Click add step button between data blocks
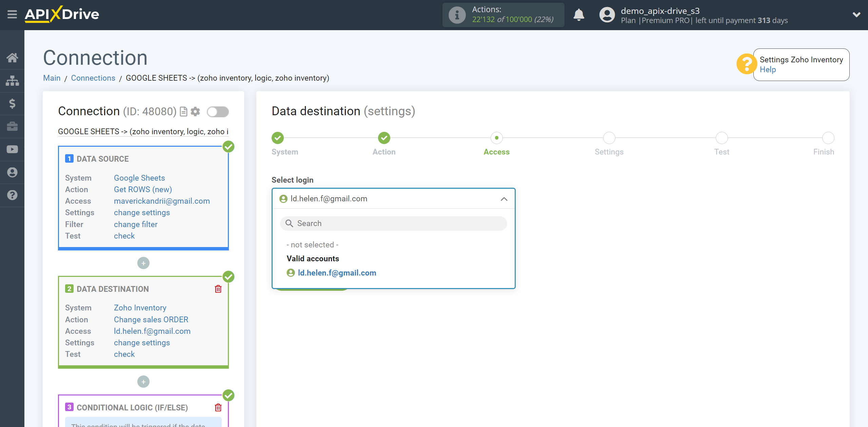868x427 pixels. [143, 263]
